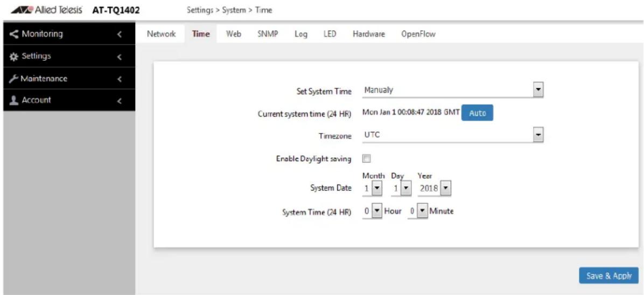Image resolution: width=644 pixels, height=295 pixels.
Task: Click the Settings menu label
Action: click(36, 57)
